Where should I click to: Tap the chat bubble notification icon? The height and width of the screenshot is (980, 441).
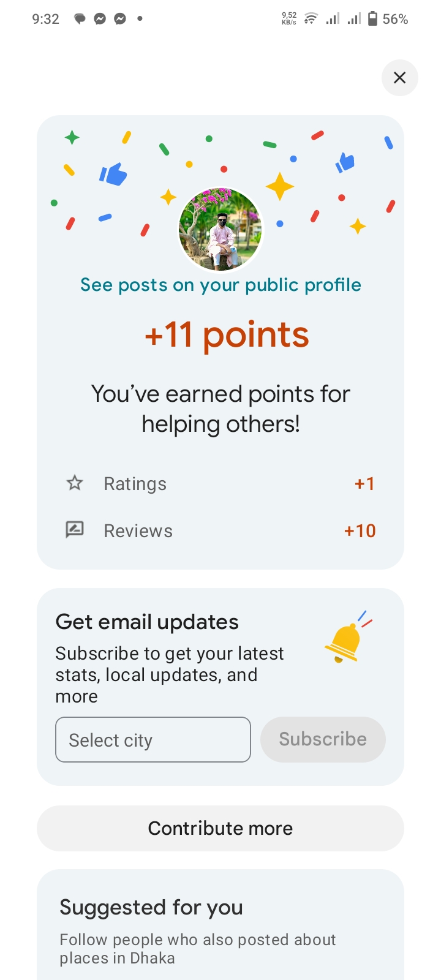coord(80,19)
